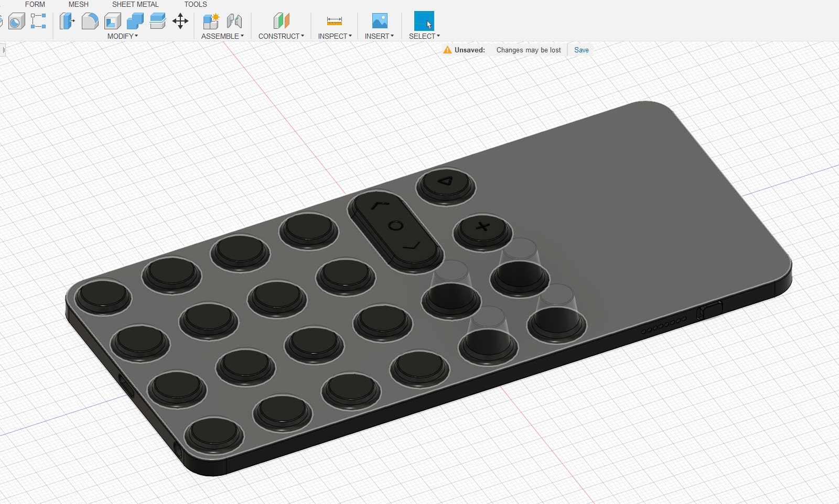Screen dimensions: 839x504
Task: Click the elongated rocker button on the model
Action: pyautogui.click(x=395, y=231)
